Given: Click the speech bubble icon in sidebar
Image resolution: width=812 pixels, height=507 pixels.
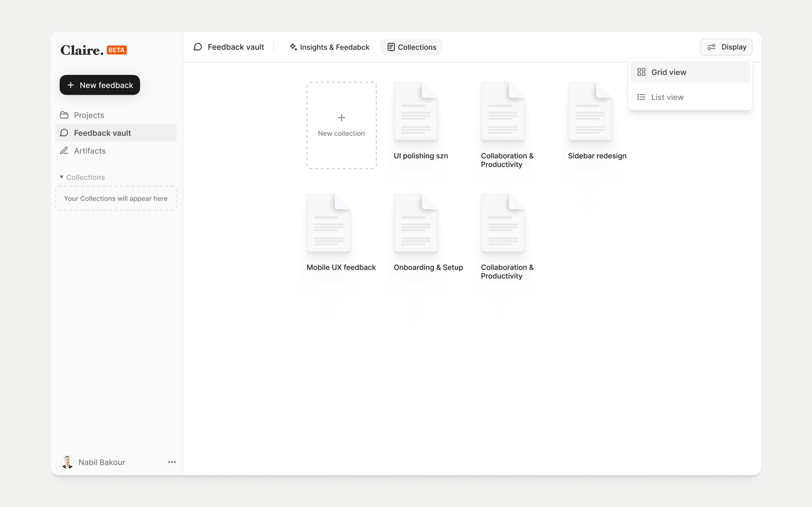Looking at the screenshot, I should coord(64,133).
